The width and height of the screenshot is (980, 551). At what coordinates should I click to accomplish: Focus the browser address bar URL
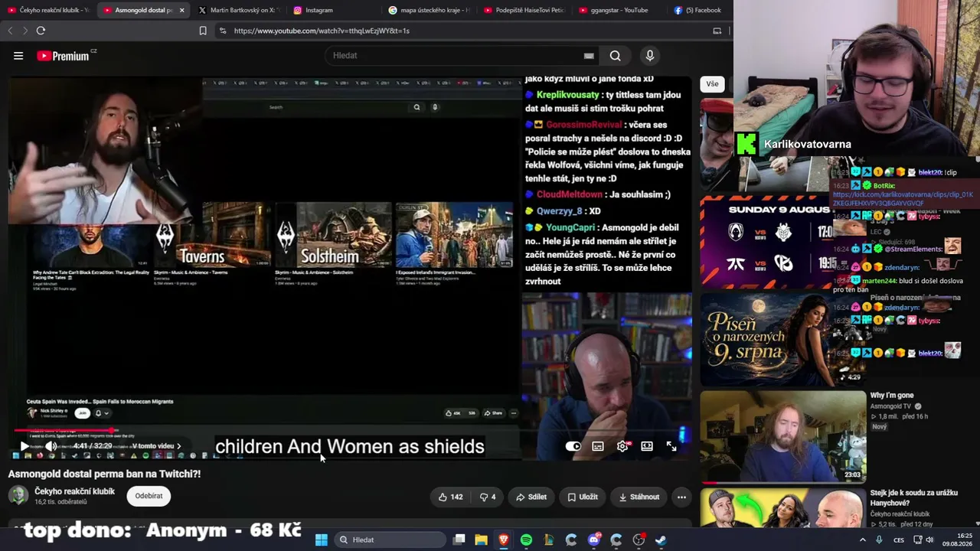(x=322, y=31)
